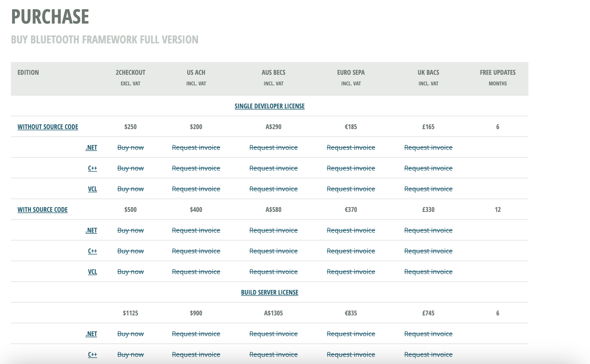Request AUS BECS invoice for VCL without source code
590x364 pixels.
pyautogui.click(x=273, y=189)
